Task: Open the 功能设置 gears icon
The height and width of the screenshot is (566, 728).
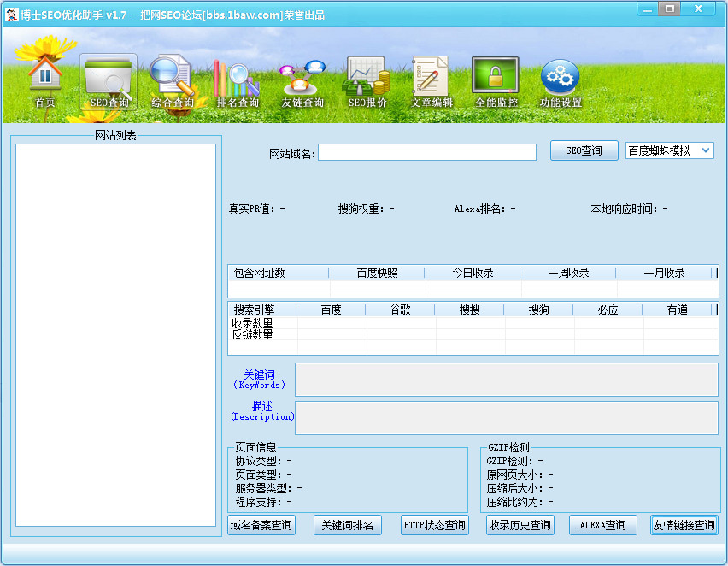Action: (x=561, y=83)
